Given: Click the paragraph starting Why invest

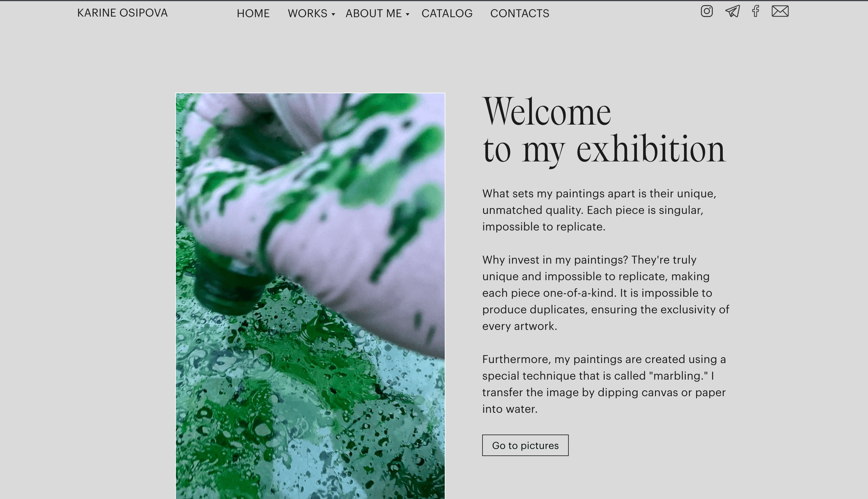Looking at the screenshot, I should point(606,293).
